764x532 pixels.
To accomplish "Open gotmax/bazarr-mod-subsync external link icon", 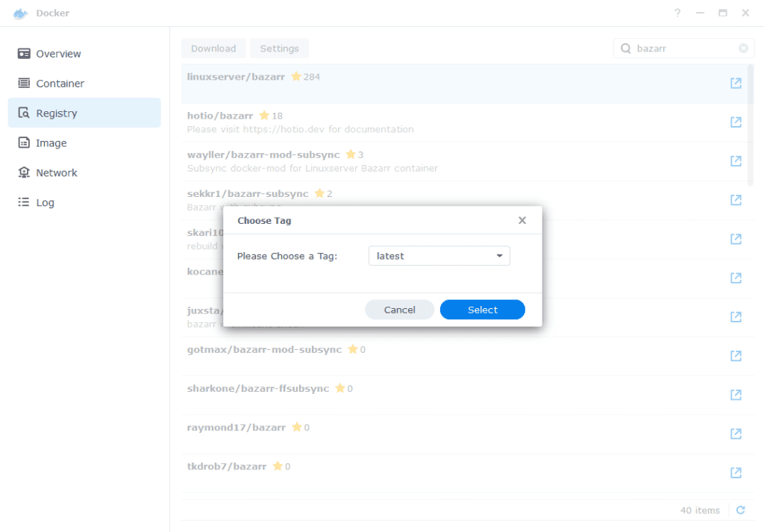I will [x=736, y=356].
